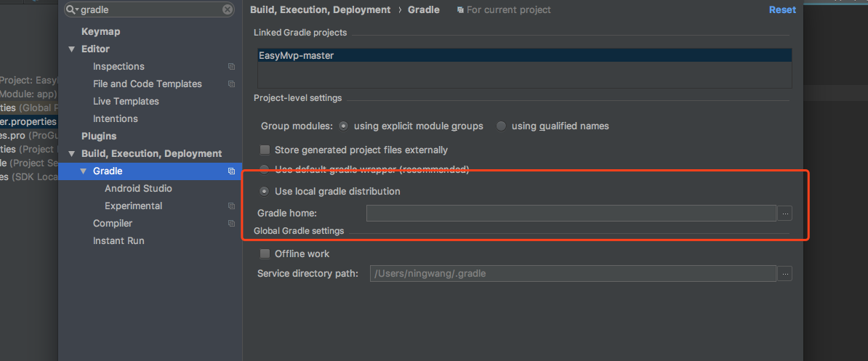Toggle the Offline work checkbox
Screen dimensions: 868x361
[265, 253]
